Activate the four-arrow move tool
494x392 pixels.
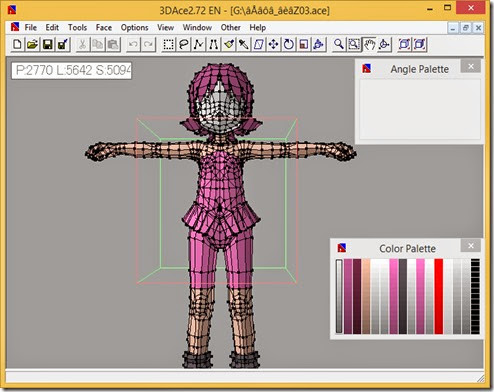pyautogui.click(x=273, y=44)
